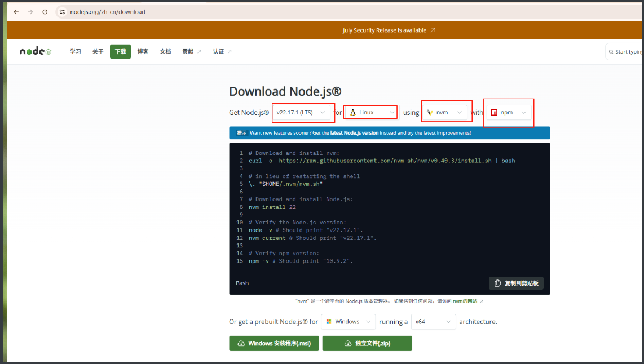This screenshot has width=644, height=364.
Task: Click the nodejs.org address bar URL
Action: [108, 12]
